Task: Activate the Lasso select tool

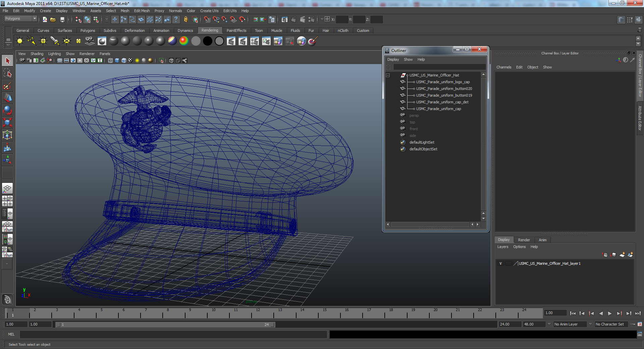Action: 7,73
